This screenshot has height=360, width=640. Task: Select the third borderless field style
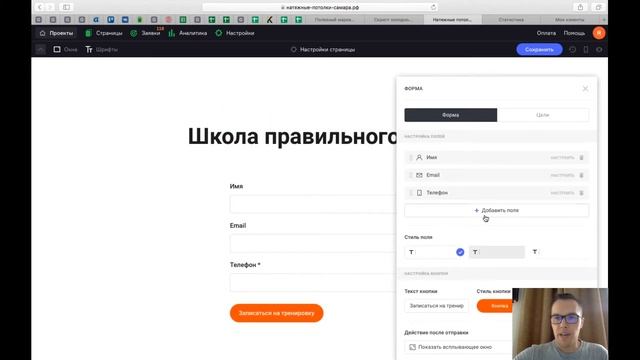(558, 252)
